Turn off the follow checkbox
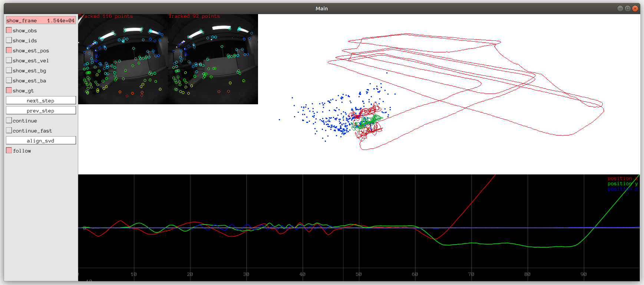This screenshot has height=285, width=644. click(9, 151)
